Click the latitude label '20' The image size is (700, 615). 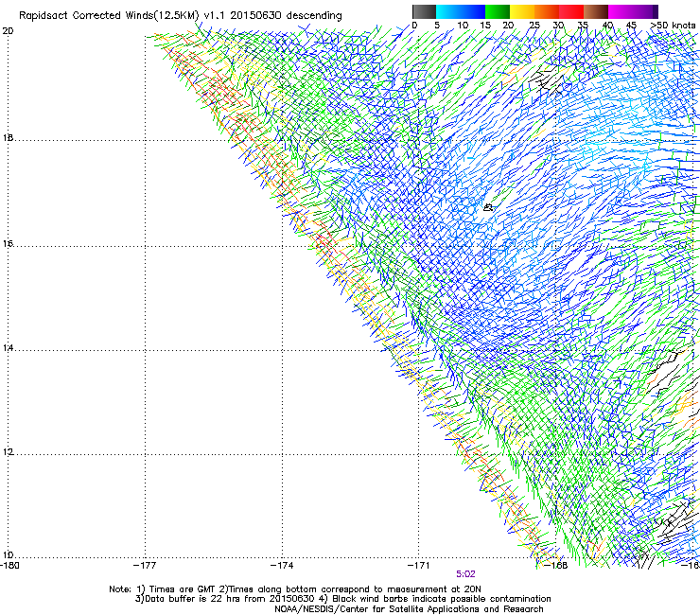pyautogui.click(x=8, y=31)
